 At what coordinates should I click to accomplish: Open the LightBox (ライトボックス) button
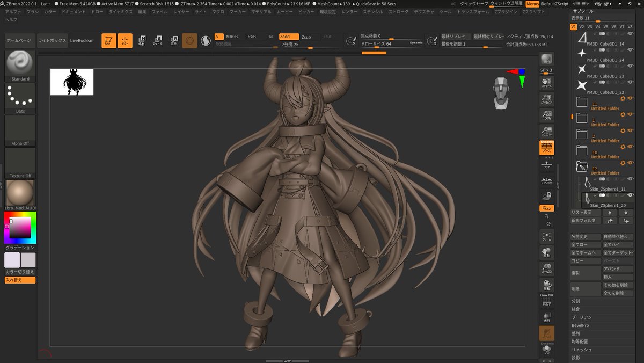click(52, 41)
